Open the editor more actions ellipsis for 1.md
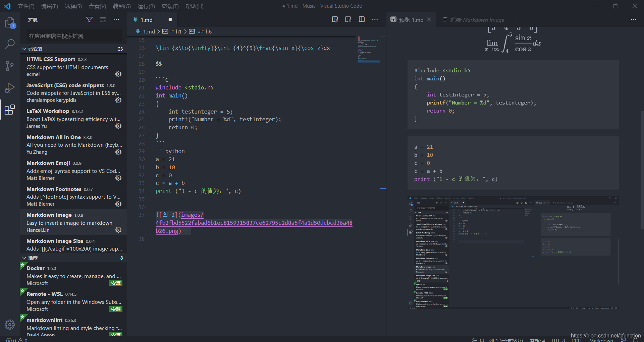The width and height of the screenshot is (644, 342). tap(375, 19)
